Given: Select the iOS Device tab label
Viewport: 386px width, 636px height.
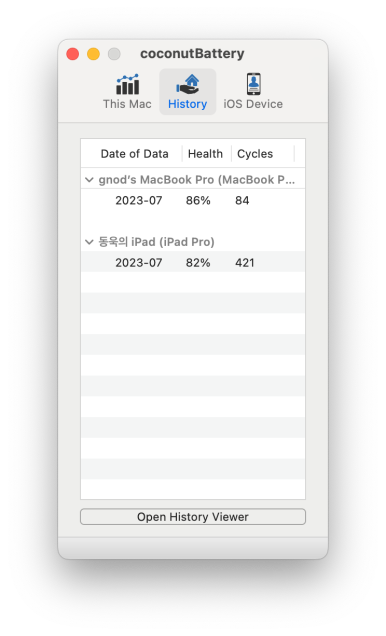Looking at the screenshot, I should tap(253, 104).
